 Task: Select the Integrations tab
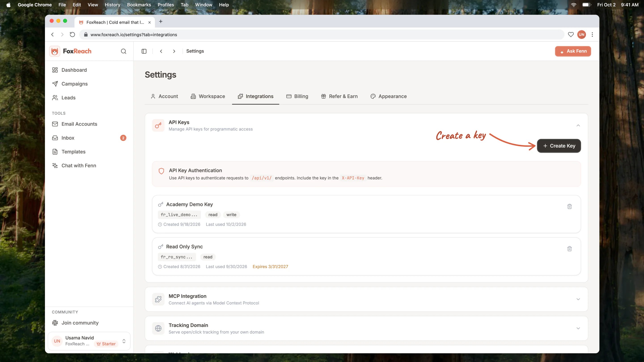[x=256, y=97]
